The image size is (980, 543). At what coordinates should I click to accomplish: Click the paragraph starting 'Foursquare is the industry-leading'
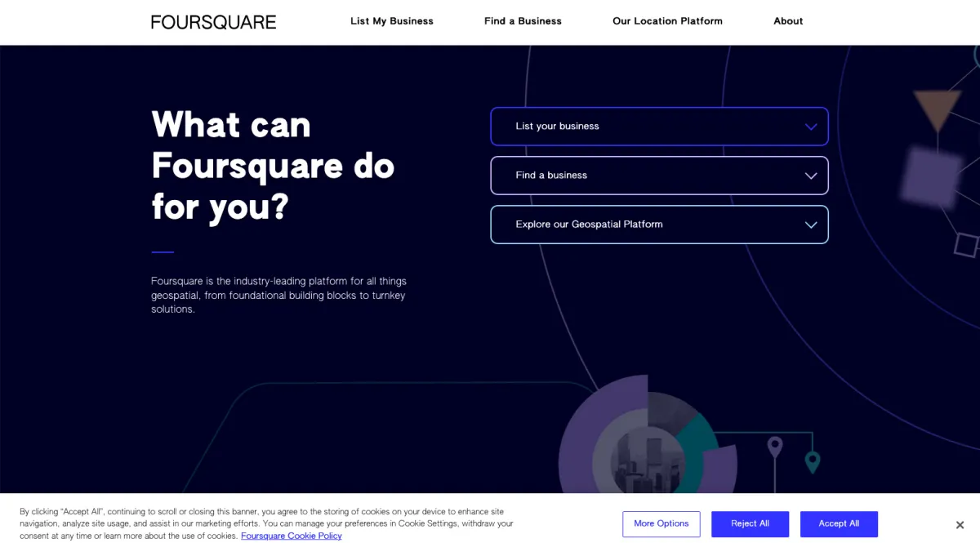click(x=278, y=296)
